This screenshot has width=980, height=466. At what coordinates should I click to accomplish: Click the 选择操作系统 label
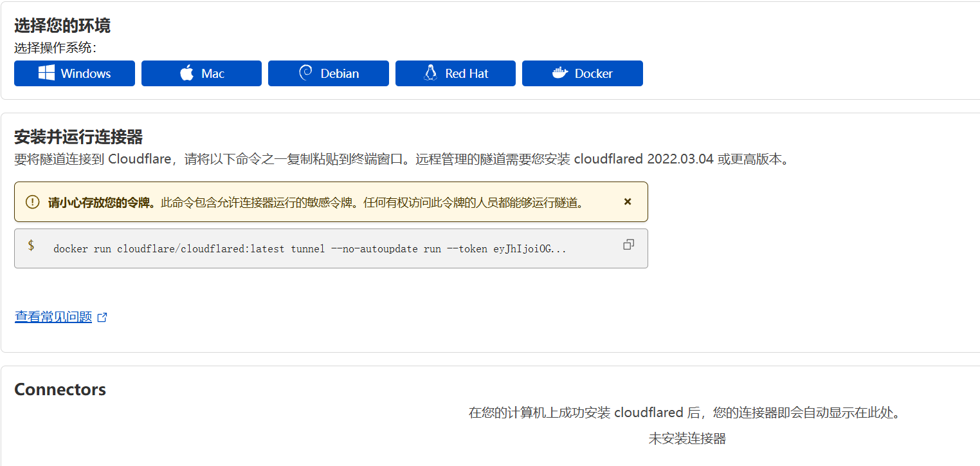(x=55, y=48)
